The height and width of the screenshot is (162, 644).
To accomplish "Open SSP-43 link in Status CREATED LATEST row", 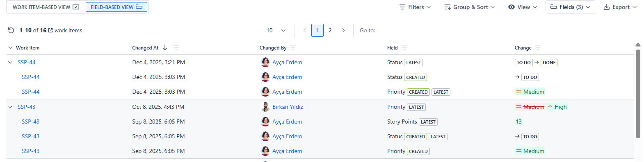I will [x=31, y=137].
